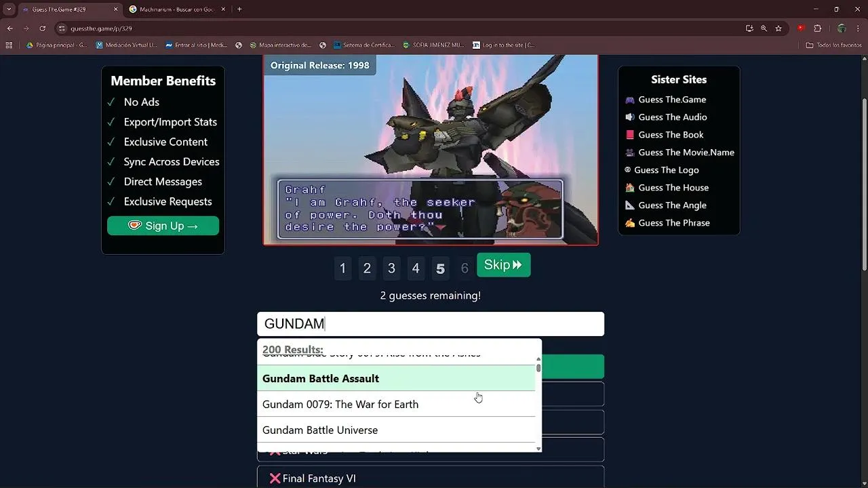Open the tab search dropdown arrow
Image resolution: width=868 pixels, height=488 pixels.
9,9
